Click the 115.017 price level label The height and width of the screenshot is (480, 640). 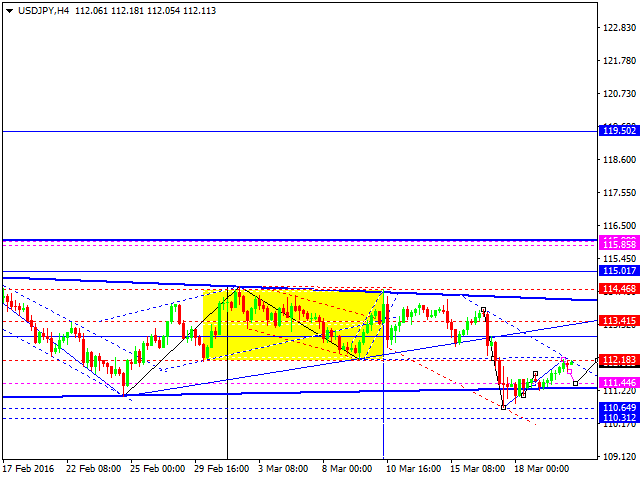(x=619, y=271)
